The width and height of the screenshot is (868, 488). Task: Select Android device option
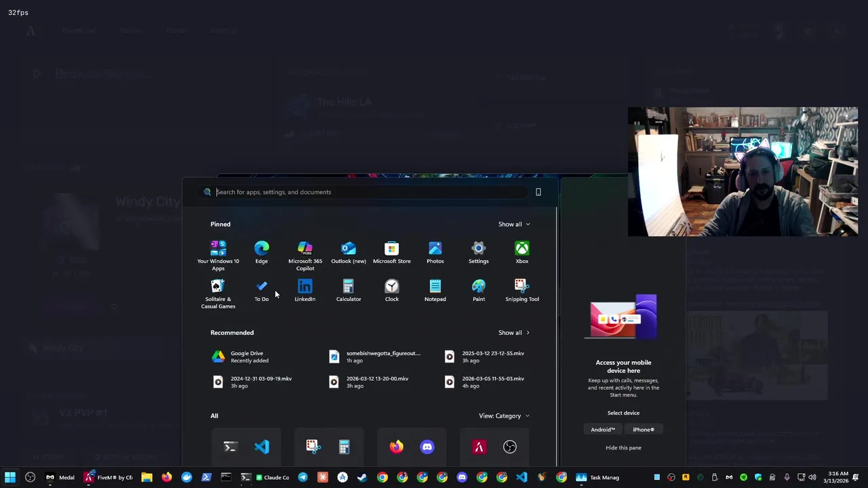[x=603, y=430]
